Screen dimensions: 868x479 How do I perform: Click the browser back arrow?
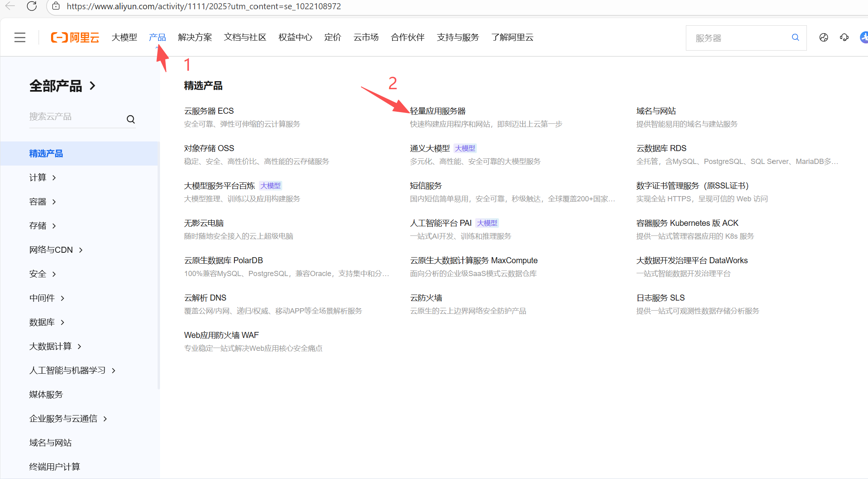[x=10, y=6]
